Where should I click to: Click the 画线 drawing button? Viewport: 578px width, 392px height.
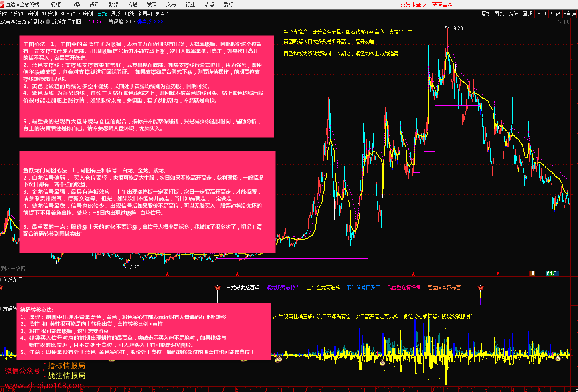pos(528,14)
